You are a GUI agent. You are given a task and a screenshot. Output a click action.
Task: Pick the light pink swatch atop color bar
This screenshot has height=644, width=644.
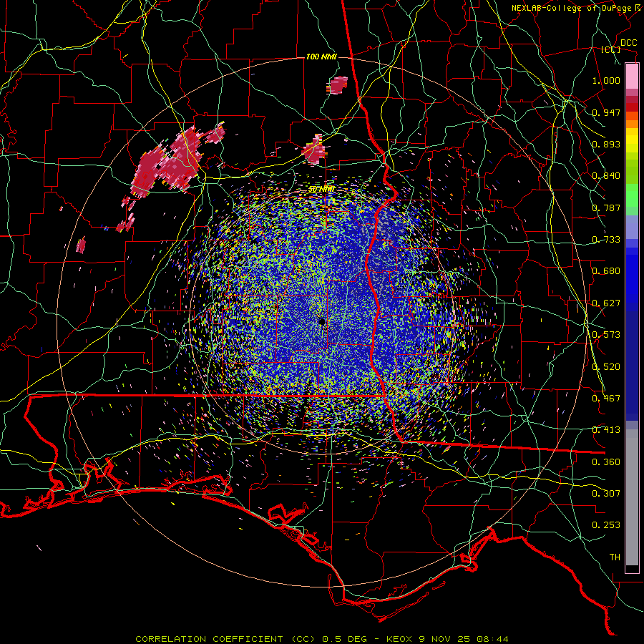point(632,77)
